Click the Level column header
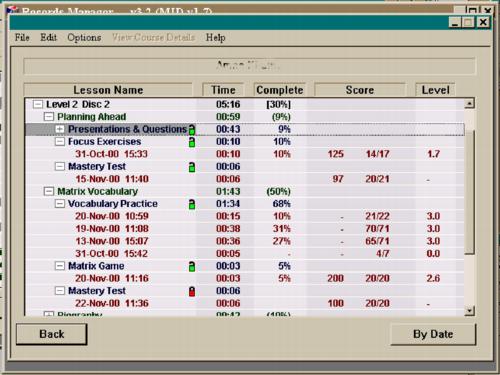The width and height of the screenshot is (500, 375). click(435, 90)
